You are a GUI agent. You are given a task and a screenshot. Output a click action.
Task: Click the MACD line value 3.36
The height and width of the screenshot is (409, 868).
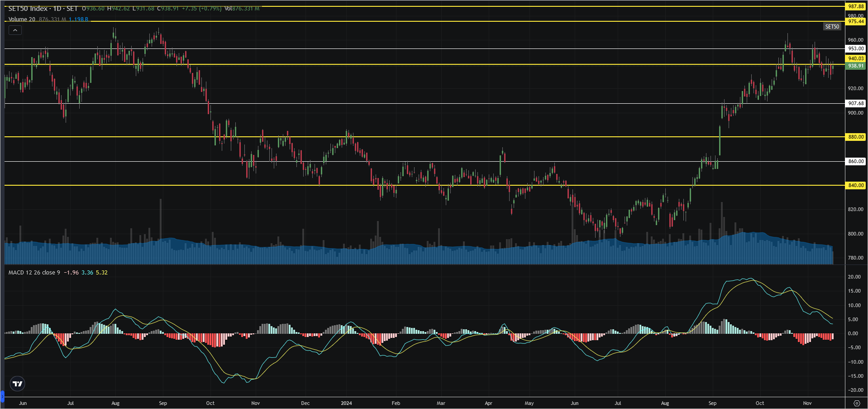point(87,272)
